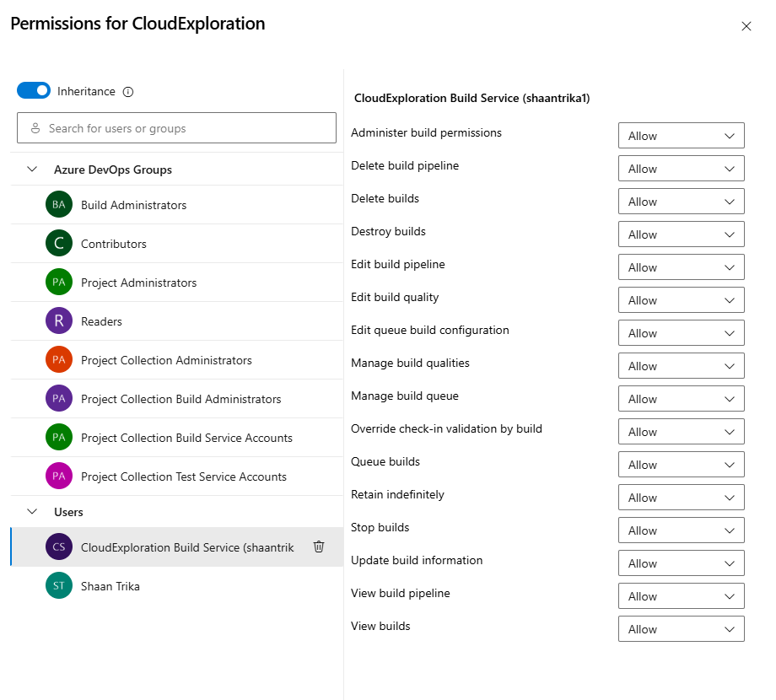
Task: Open the Override check-in validation by build dropdown
Action: pyautogui.click(x=681, y=432)
